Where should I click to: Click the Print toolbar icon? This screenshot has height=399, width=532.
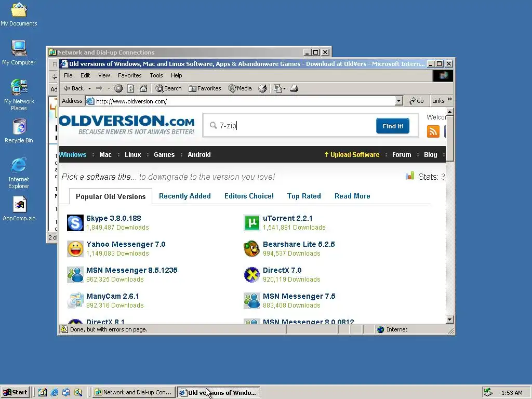294,88
